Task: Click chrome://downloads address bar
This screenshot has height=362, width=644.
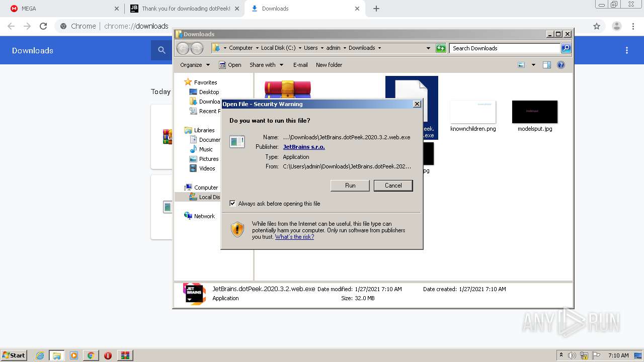Action: click(136, 26)
